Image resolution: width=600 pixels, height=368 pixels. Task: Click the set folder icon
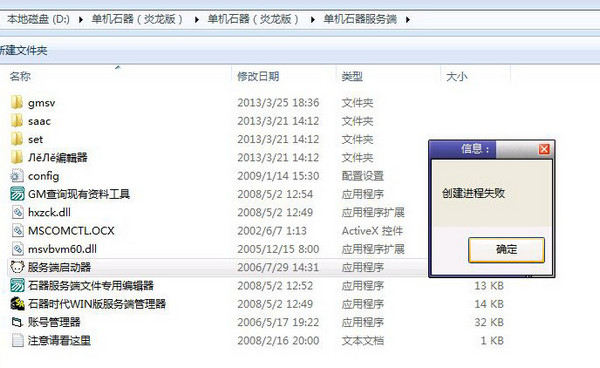tap(17, 139)
